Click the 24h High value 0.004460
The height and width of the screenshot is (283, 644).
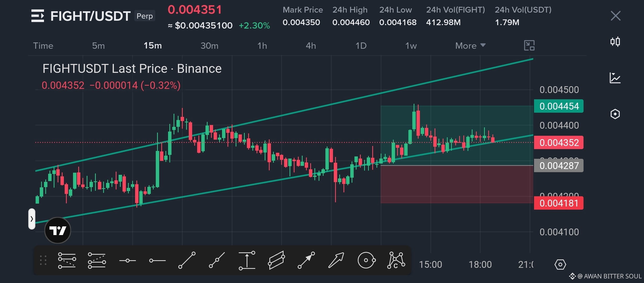(351, 22)
